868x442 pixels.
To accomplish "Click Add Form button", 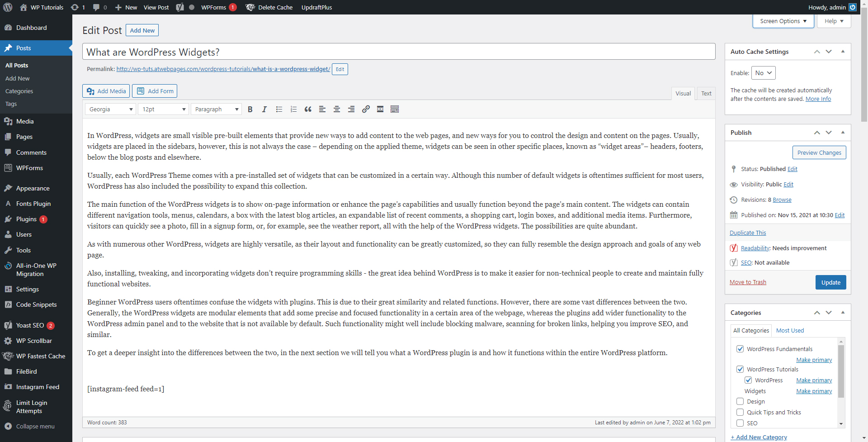I will [155, 91].
